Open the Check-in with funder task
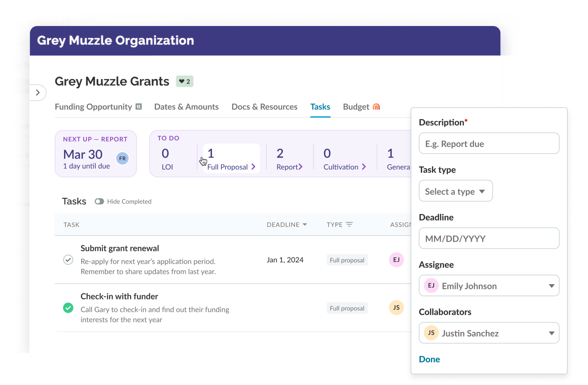 (x=119, y=296)
